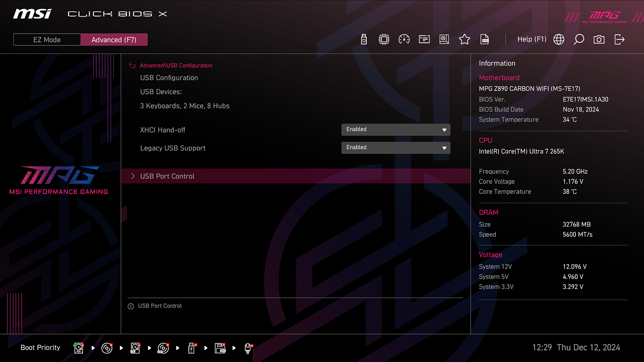
Task: Expand the USB Port Control submenu
Action: pyautogui.click(x=296, y=176)
